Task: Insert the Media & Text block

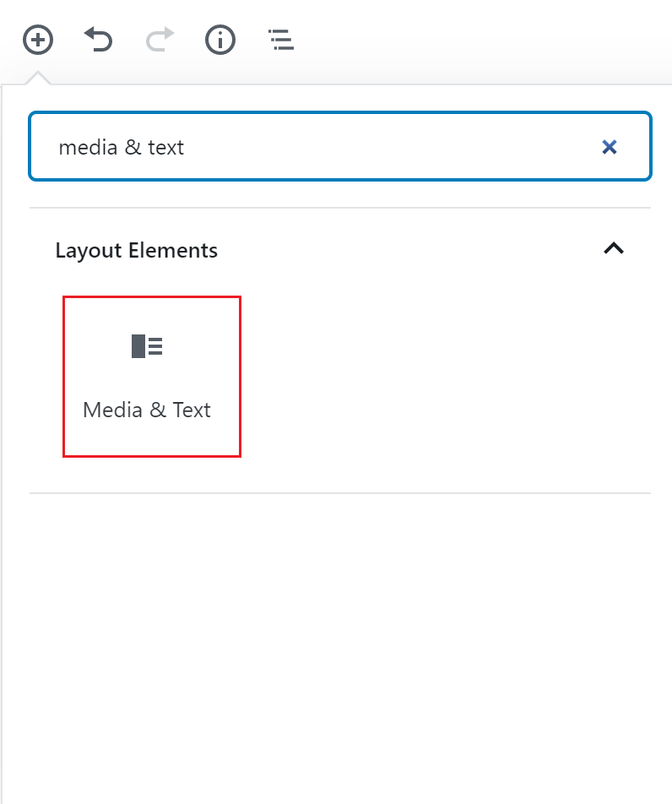Action: 152,377
